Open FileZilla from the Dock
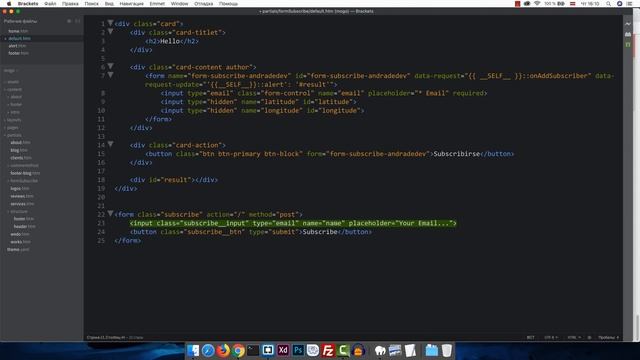This screenshot has height=360, width=640. 328,350
